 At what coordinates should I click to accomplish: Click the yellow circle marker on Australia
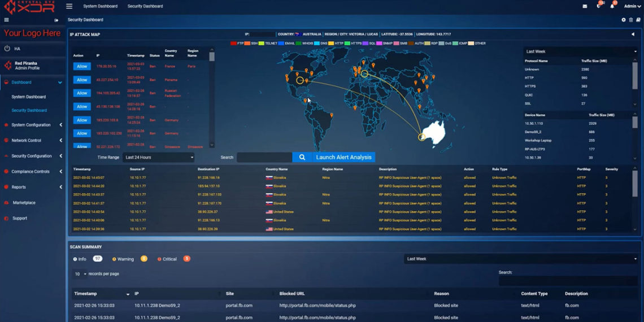[x=422, y=137]
